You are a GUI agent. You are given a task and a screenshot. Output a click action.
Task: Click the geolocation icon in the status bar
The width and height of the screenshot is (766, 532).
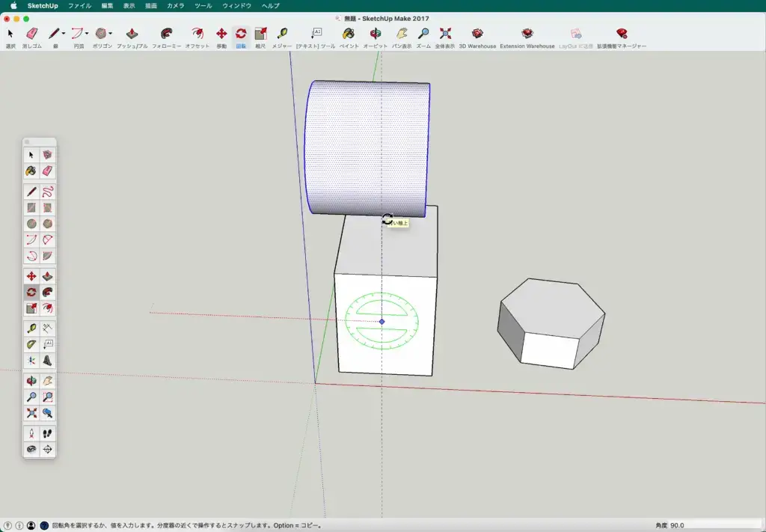(x=7, y=526)
